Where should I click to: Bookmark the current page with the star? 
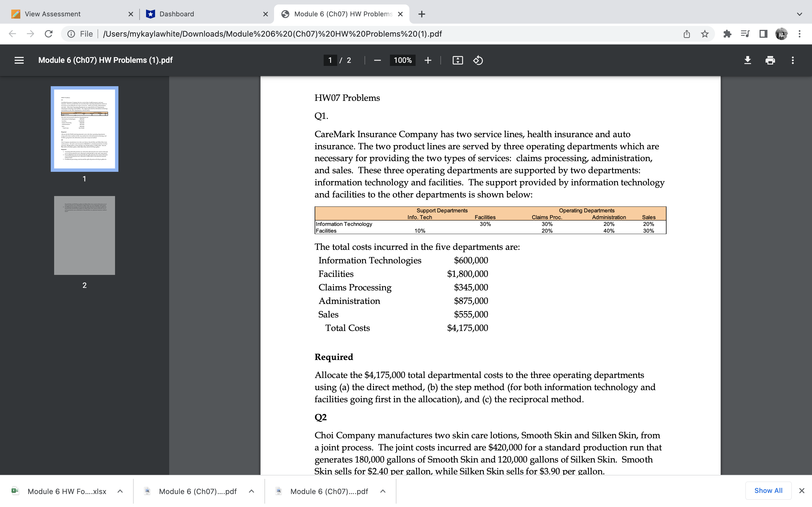[x=704, y=34]
